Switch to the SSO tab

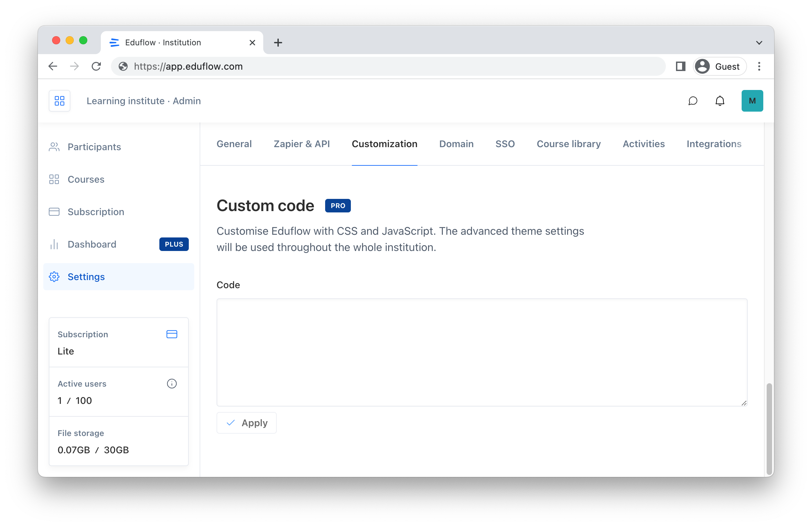click(505, 144)
